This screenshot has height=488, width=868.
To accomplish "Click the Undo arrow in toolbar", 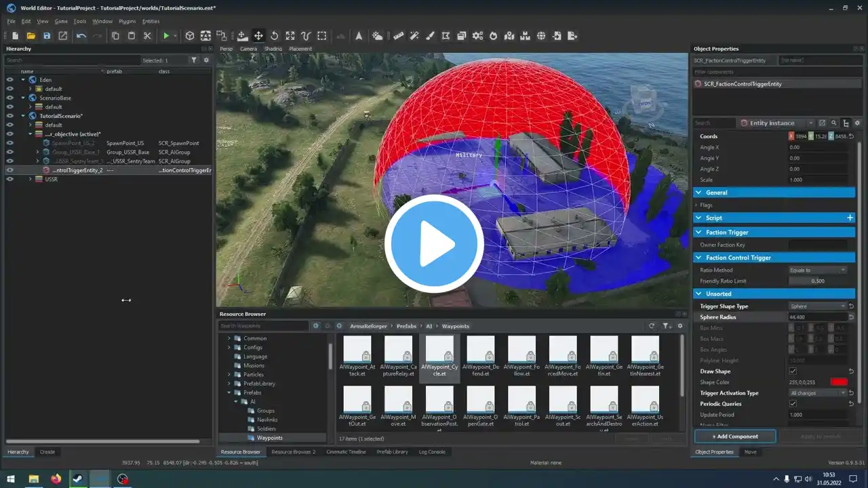I will pyautogui.click(x=81, y=36).
